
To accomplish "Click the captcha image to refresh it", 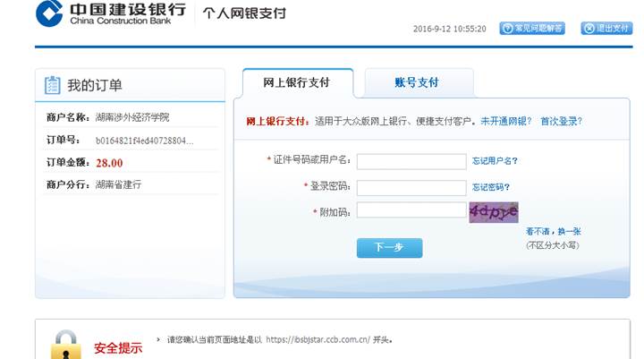I will click(x=494, y=212).
